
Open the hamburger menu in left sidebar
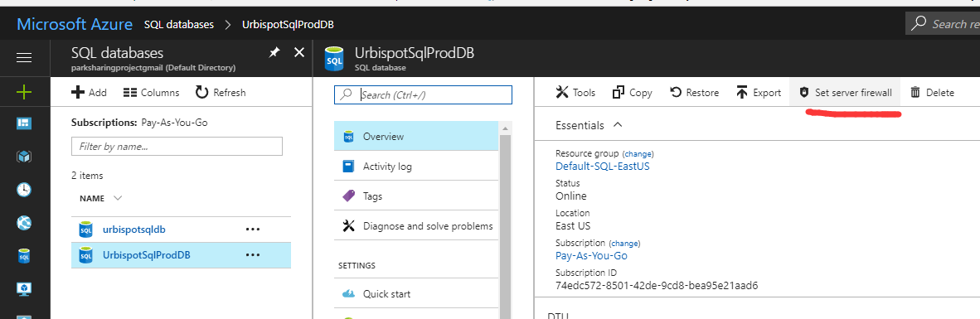(24, 57)
